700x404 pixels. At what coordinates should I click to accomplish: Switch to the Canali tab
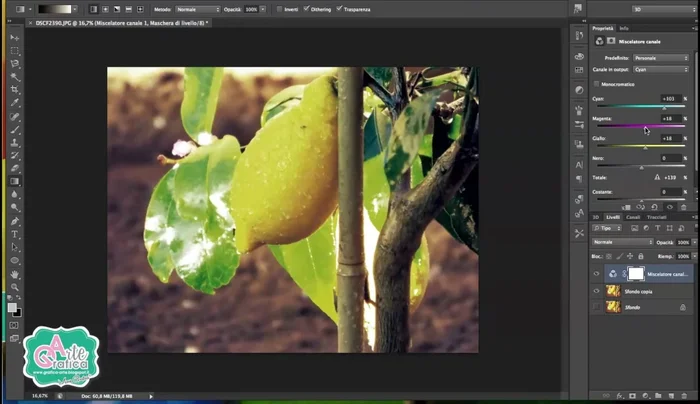[633, 216]
